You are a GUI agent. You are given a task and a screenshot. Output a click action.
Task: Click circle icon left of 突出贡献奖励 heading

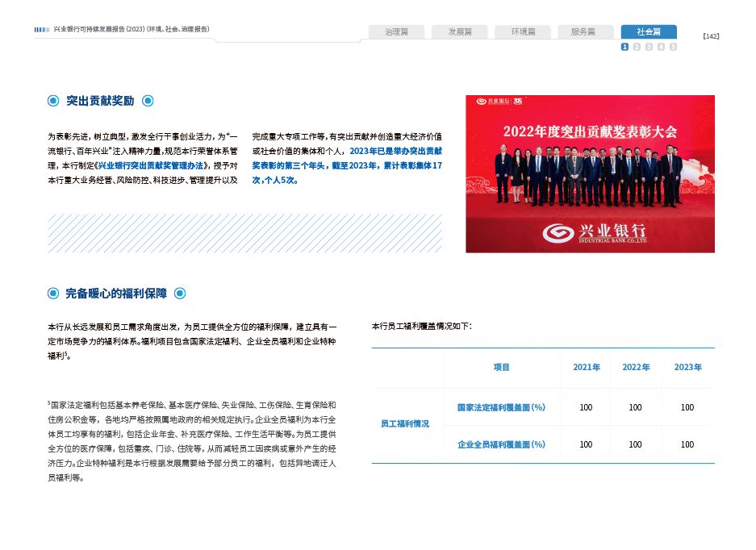53,101
